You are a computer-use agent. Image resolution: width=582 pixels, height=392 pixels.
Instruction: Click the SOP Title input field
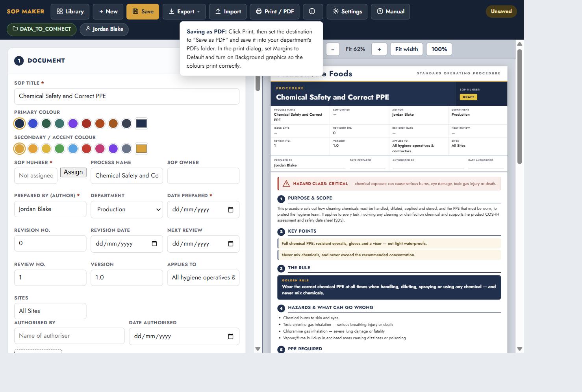127,96
